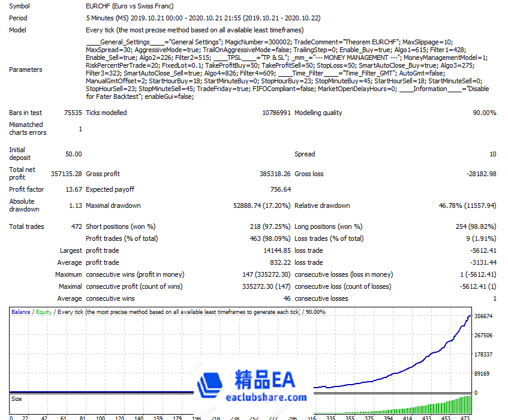Screen dimensions: 508x420
Task: Click the "Total trades" label
Action: click(x=26, y=227)
